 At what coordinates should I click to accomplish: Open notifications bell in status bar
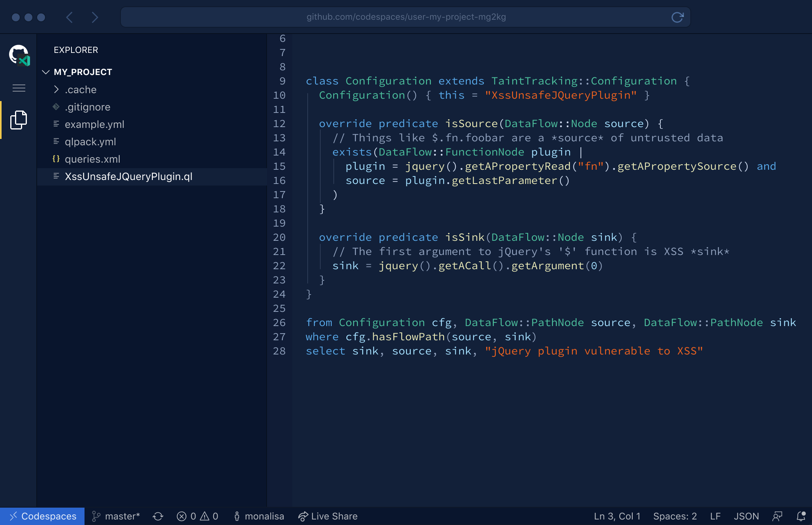[x=801, y=516]
